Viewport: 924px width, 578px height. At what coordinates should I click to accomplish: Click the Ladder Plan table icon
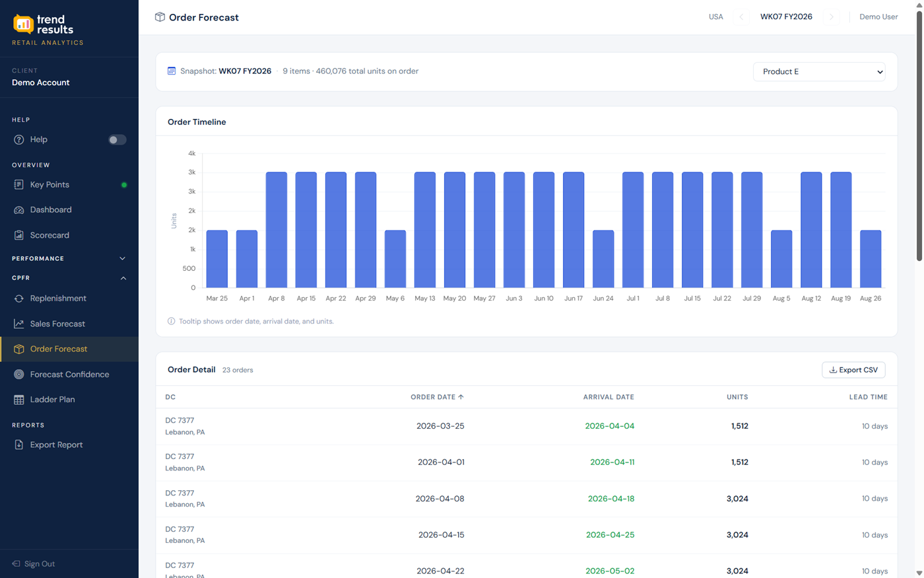pos(18,400)
